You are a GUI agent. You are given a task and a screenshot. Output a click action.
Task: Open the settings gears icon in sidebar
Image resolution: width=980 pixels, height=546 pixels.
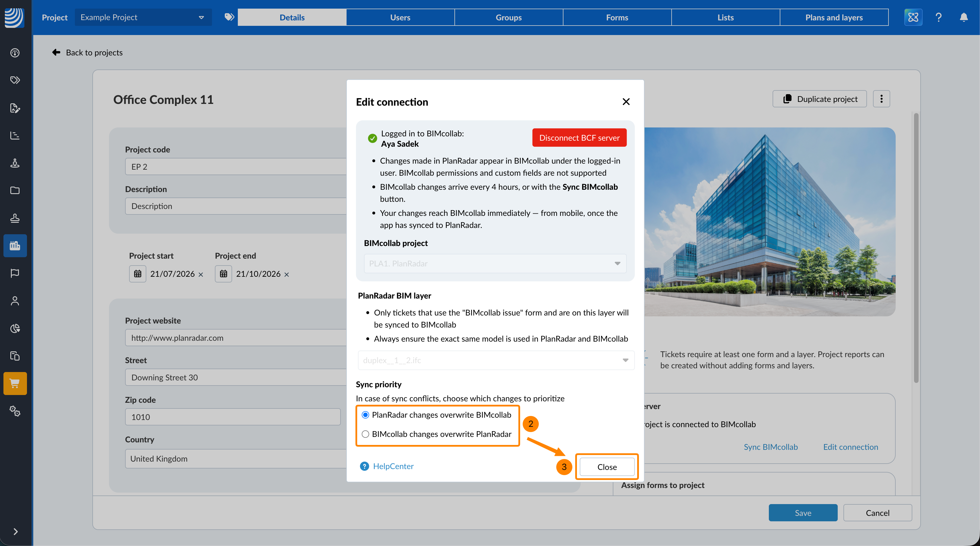15,411
